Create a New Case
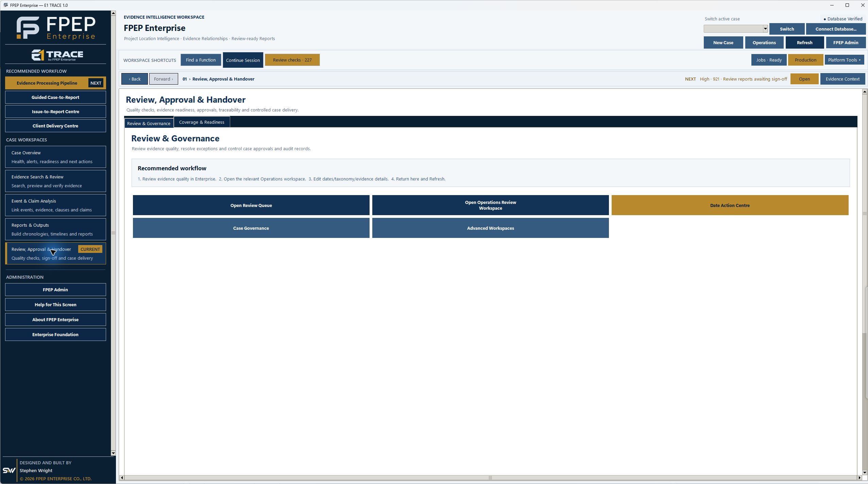The image size is (868, 484). click(x=723, y=42)
